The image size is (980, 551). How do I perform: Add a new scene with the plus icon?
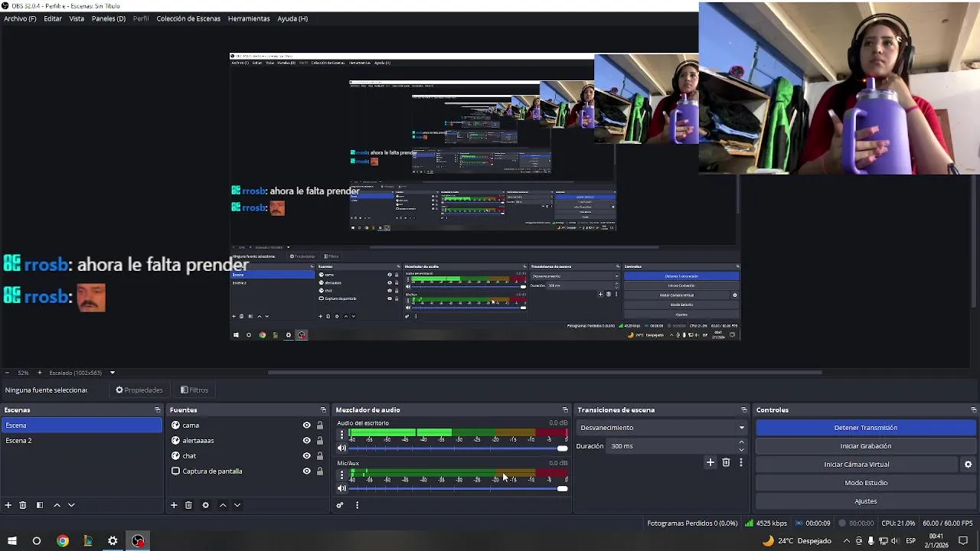8,505
